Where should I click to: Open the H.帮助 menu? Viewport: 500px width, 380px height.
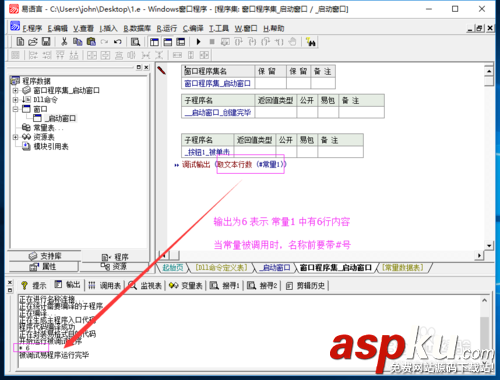(x=273, y=28)
